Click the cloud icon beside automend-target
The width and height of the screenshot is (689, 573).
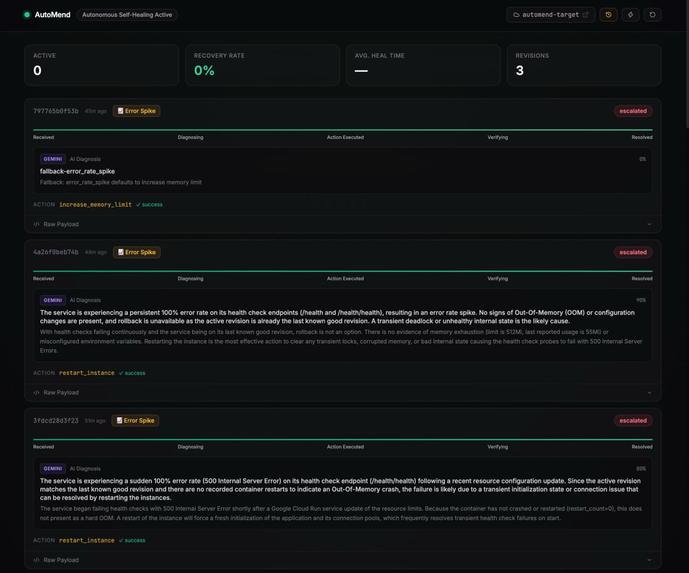(x=516, y=15)
